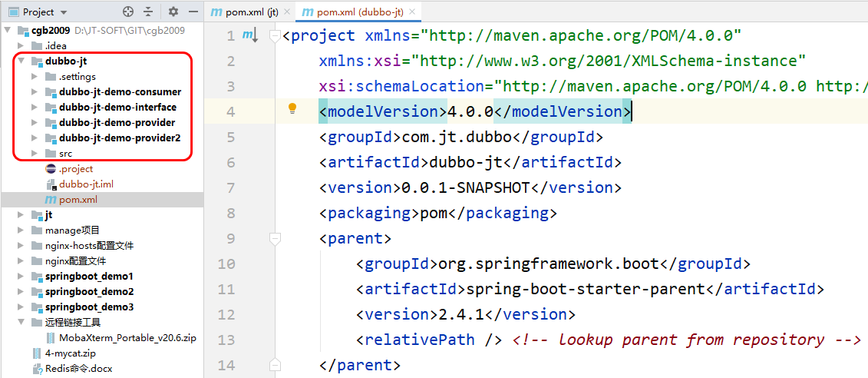Screen dimensions: 868x378
Task: Expand nginx-hosts配置文件 folder
Action: click(x=21, y=246)
